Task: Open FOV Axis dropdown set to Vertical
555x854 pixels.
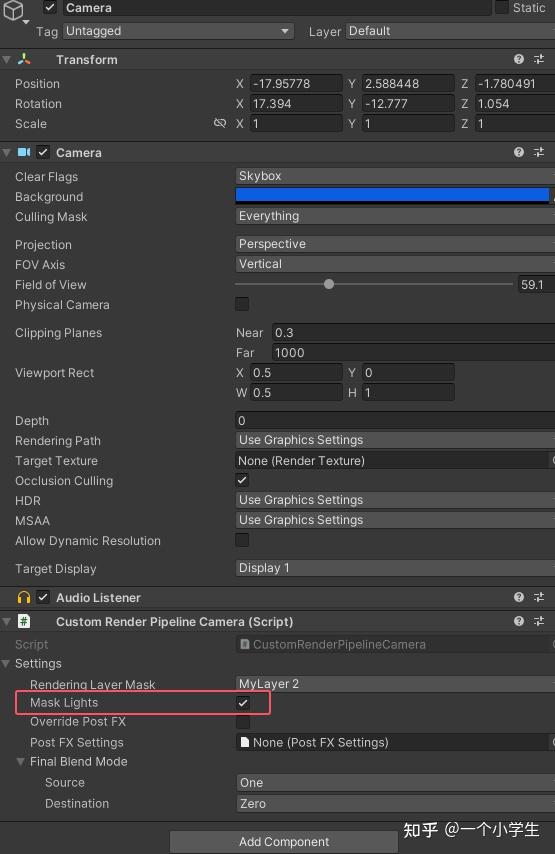Action: pyautogui.click(x=395, y=264)
